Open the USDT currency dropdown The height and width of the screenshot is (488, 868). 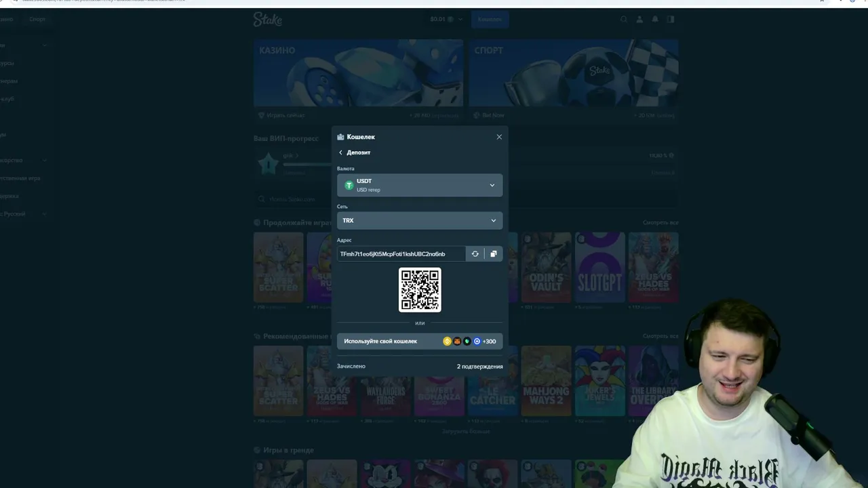point(420,185)
